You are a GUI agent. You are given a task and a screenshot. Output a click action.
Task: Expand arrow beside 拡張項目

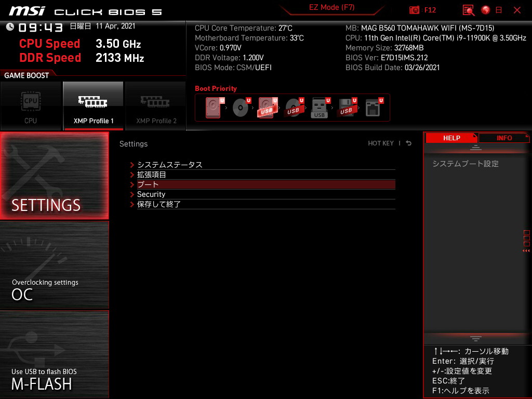click(x=132, y=175)
